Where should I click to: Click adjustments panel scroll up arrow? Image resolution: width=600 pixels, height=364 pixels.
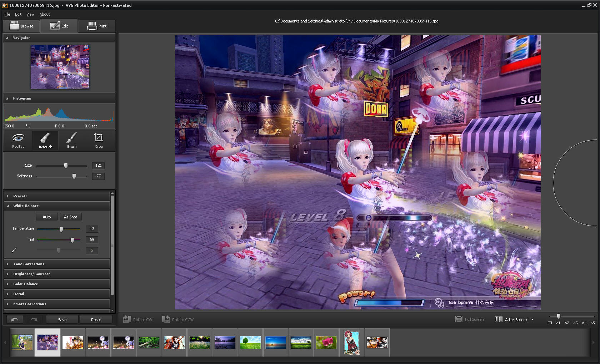[x=112, y=193]
